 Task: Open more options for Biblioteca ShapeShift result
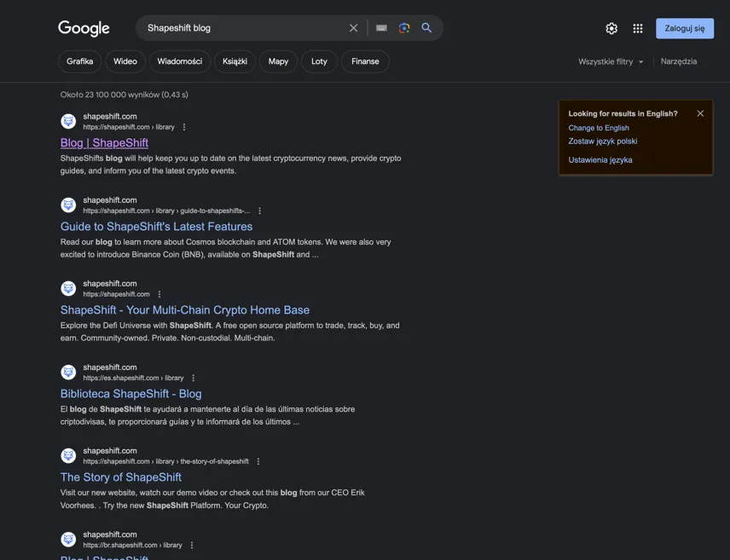(x=194, y=378)
